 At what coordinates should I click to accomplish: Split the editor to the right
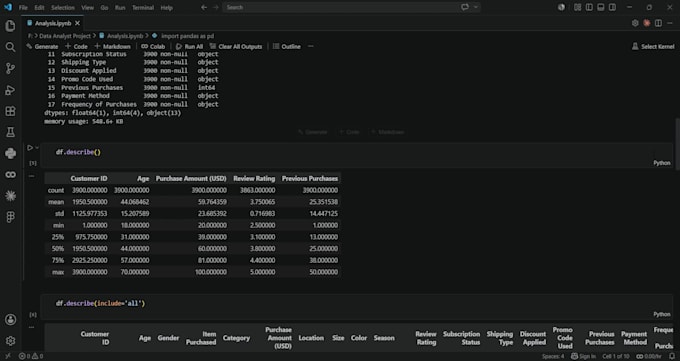click(658, 23)
